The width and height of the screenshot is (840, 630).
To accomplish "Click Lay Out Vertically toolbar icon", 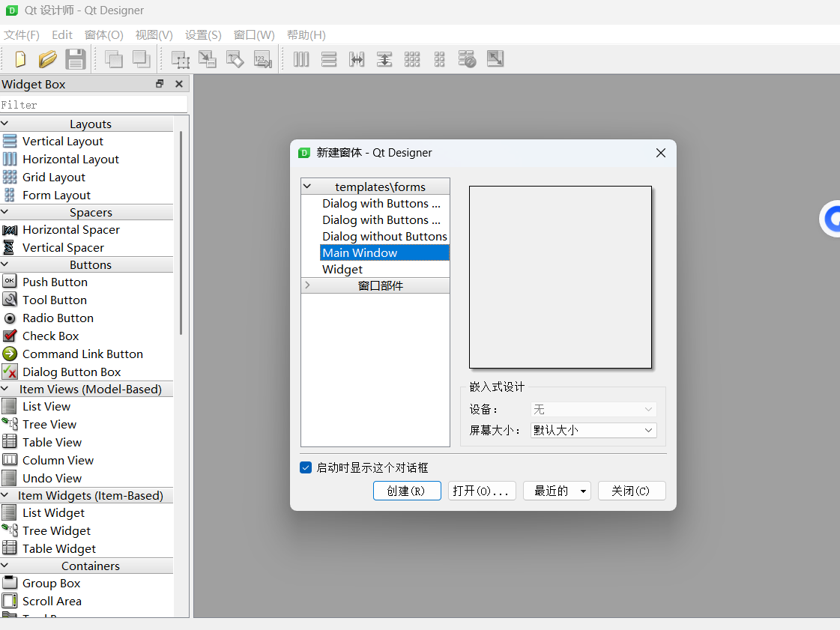I will coord(329,59).
